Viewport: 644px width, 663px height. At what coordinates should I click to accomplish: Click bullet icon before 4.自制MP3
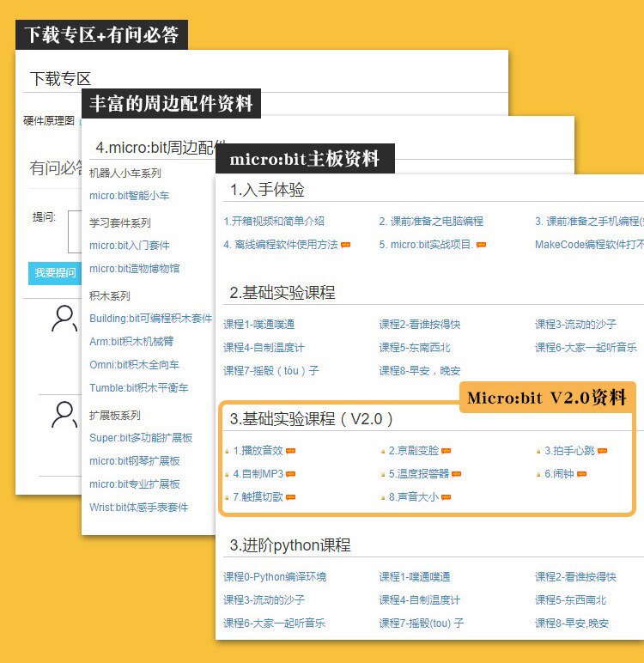227,475
